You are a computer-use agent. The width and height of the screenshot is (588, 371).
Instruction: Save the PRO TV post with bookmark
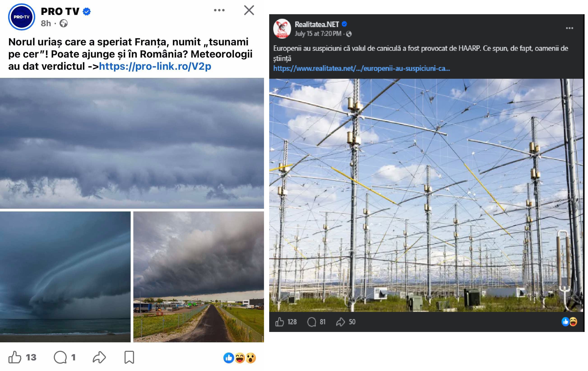click(129, 357)
